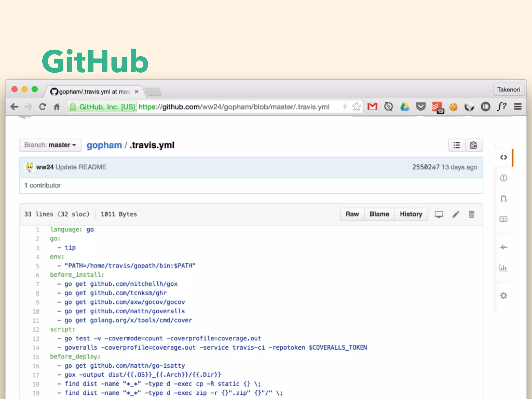Open Pull Requests icon in sidebar

click(x=503, y=199)
